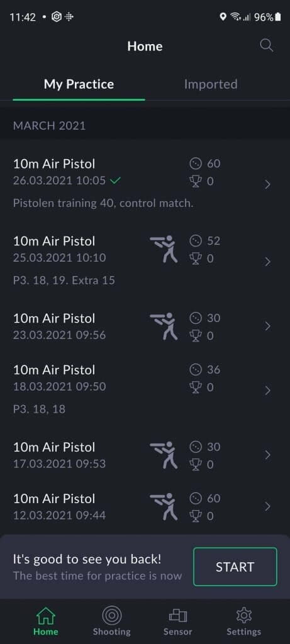
Task: Select the My Practice tab
Action: point(79,84)
